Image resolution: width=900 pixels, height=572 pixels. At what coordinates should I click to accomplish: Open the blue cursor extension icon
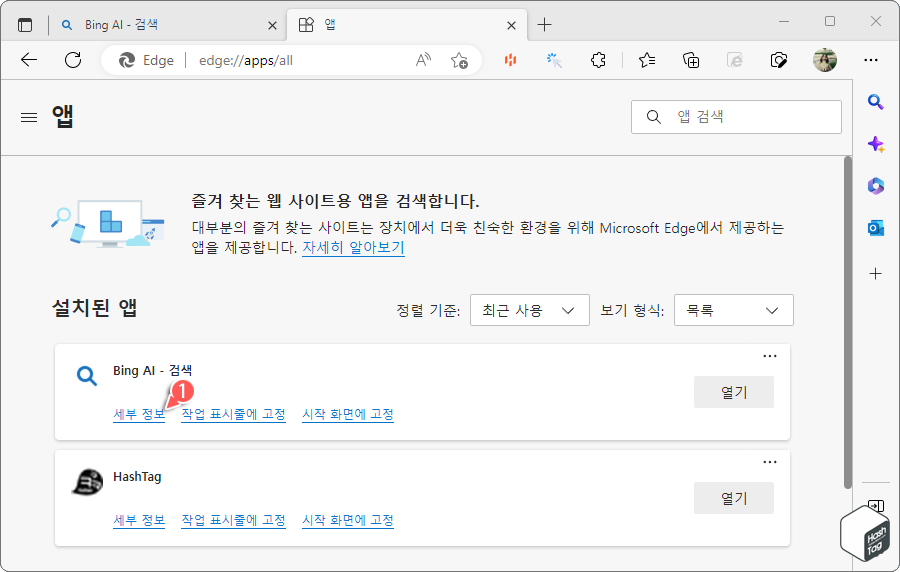coord(554,60)
